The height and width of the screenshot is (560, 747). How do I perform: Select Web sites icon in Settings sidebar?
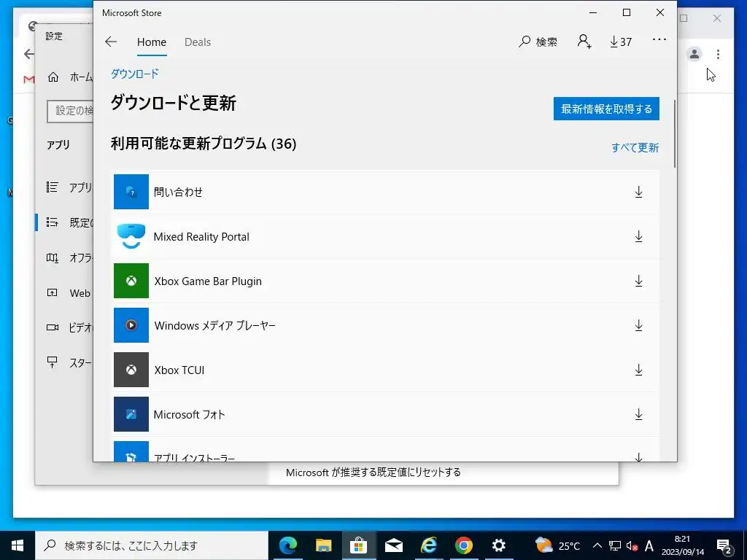point(53,292)
